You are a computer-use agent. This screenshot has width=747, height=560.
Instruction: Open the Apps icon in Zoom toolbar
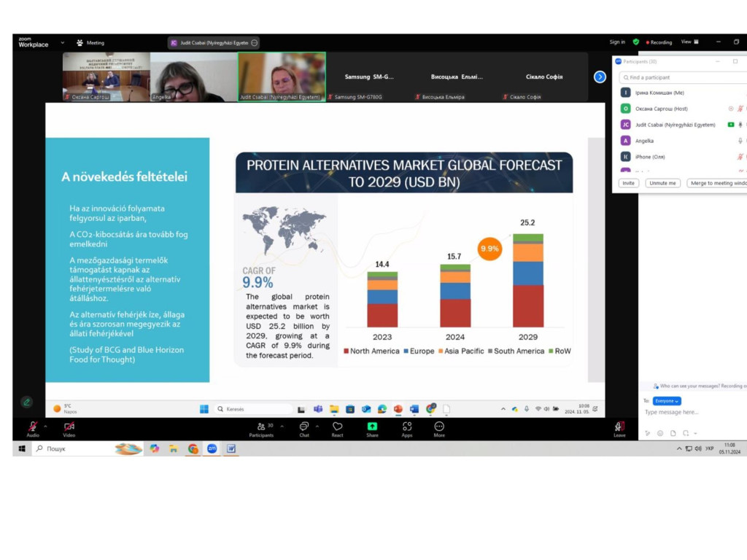pos(407,427)
